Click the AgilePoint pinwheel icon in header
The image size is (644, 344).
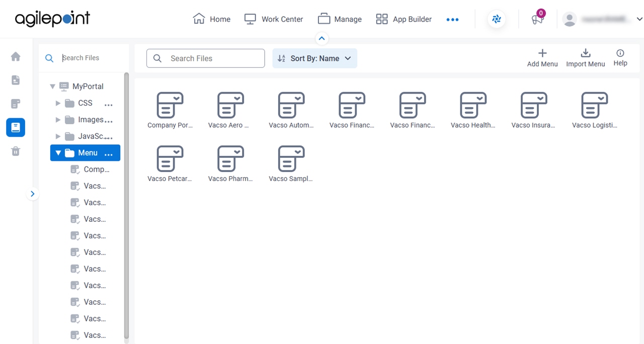(x=497, y=19)
